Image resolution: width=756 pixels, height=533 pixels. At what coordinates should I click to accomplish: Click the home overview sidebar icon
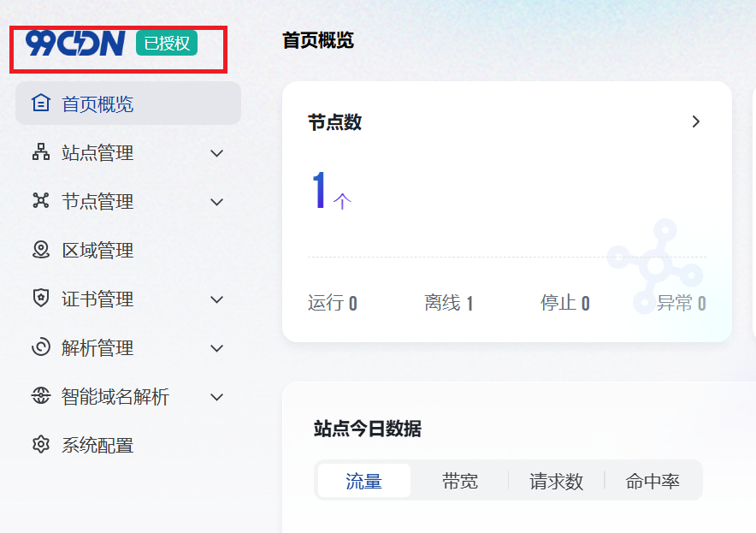pyautogui.click(x=40, y=104)
